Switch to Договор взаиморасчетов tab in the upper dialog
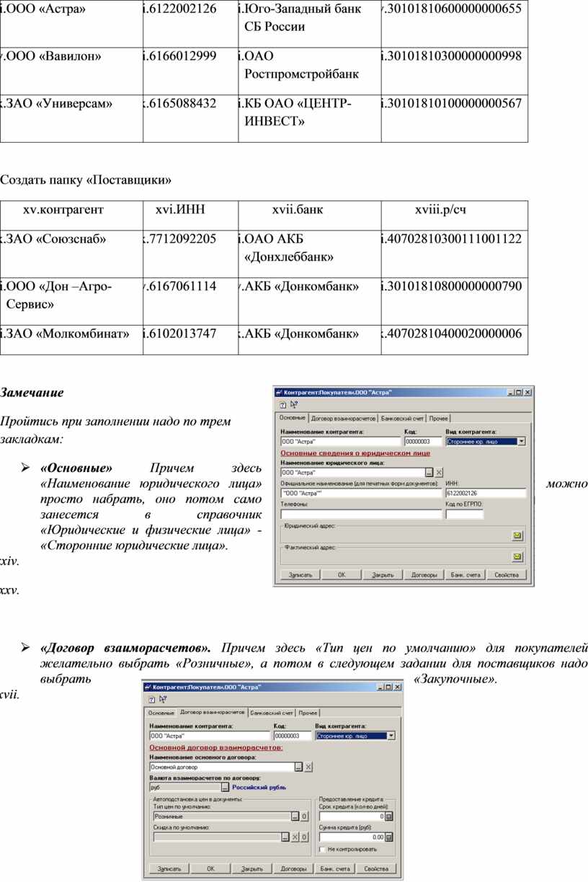This screenshot has width=588, height=882. [x=343, y=419]
